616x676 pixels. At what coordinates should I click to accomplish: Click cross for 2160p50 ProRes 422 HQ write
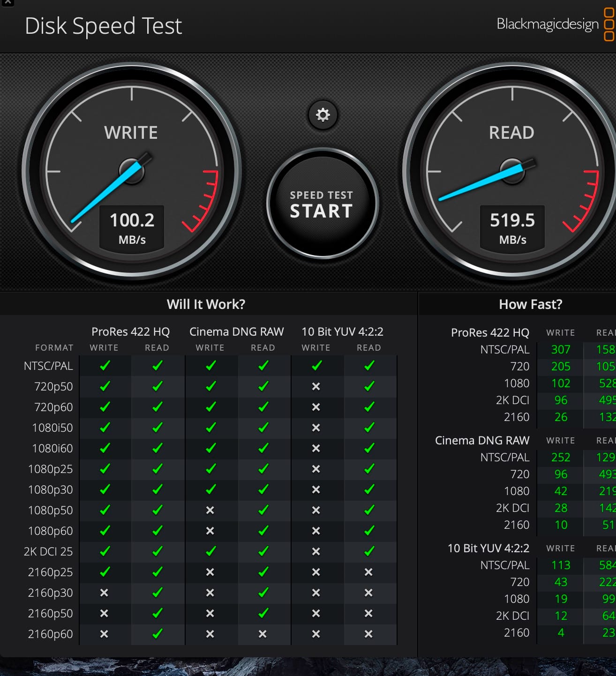tap(104, 613)
